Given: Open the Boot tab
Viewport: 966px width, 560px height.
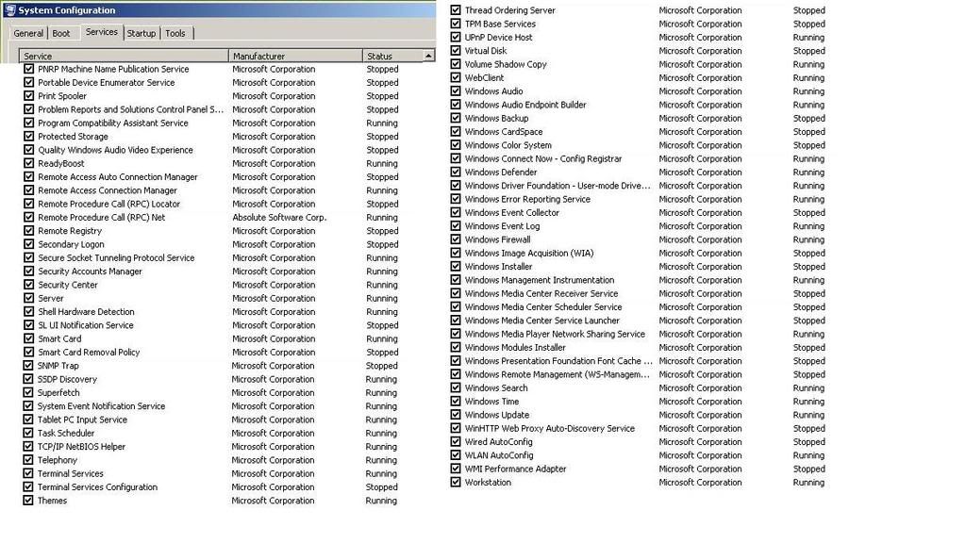Looking at the screenshot, I should tap(61, 33).
